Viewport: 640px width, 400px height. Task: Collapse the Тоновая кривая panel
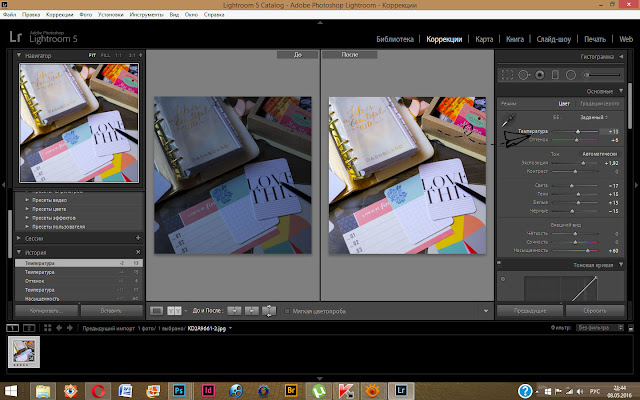621,264
